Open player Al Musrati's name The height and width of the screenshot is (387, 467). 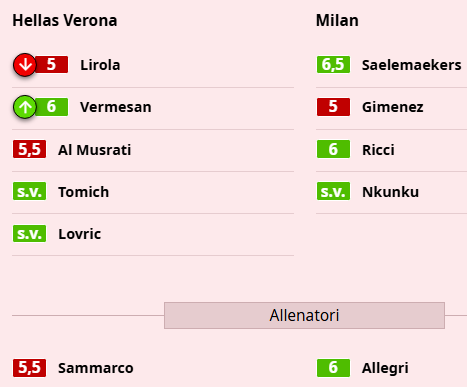95,150
